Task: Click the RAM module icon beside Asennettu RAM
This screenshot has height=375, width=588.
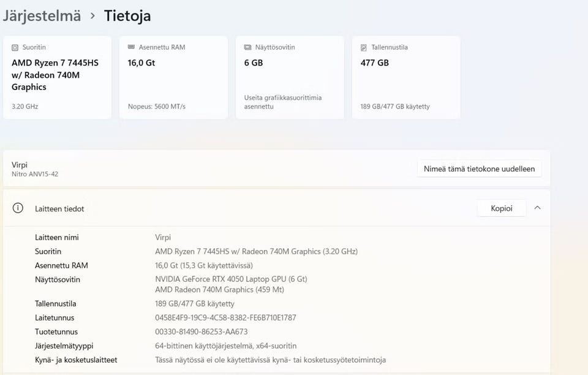Action: click(x=131, y=47)
